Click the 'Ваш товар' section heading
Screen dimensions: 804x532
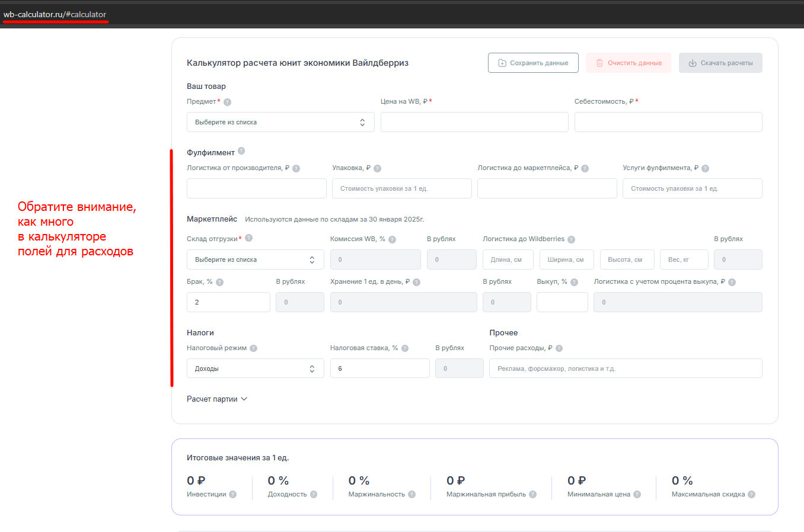(x=206, y=86)
